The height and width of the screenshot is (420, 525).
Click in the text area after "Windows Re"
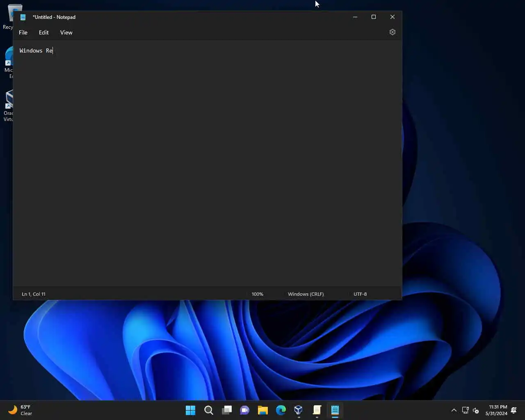[54, 50]
